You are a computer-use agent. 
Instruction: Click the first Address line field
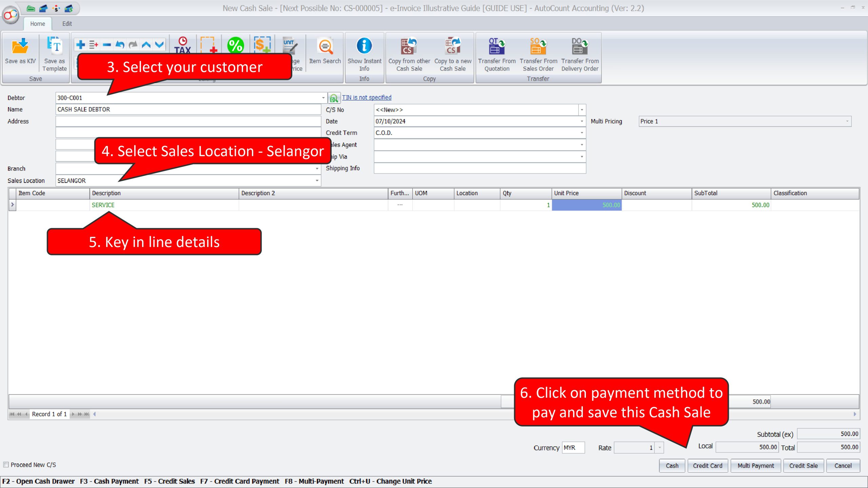(188, 121)
